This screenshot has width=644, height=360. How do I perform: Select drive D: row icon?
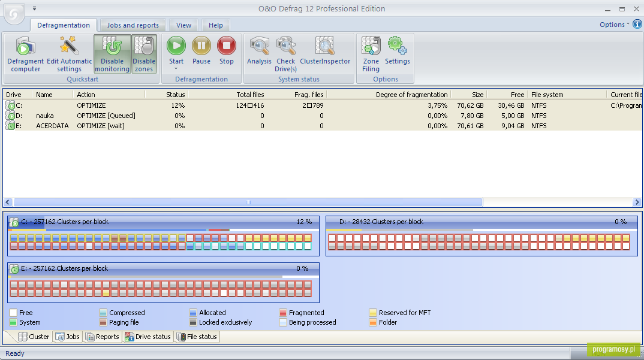click(10, 116)
